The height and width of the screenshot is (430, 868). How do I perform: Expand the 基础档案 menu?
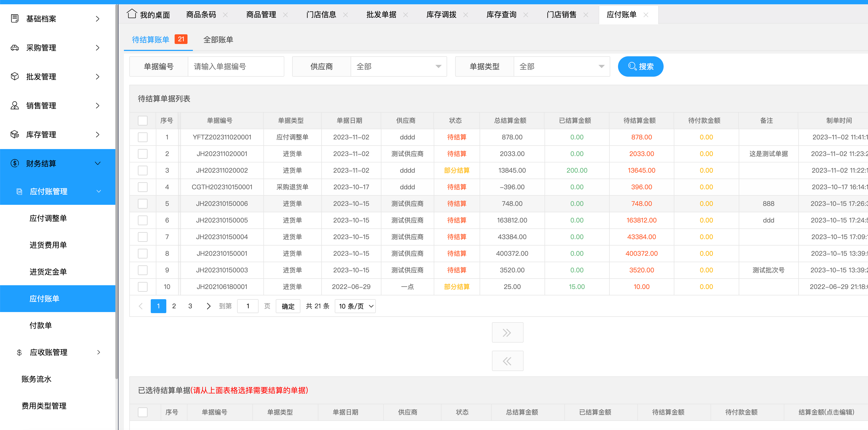click(x=98, y=18)
